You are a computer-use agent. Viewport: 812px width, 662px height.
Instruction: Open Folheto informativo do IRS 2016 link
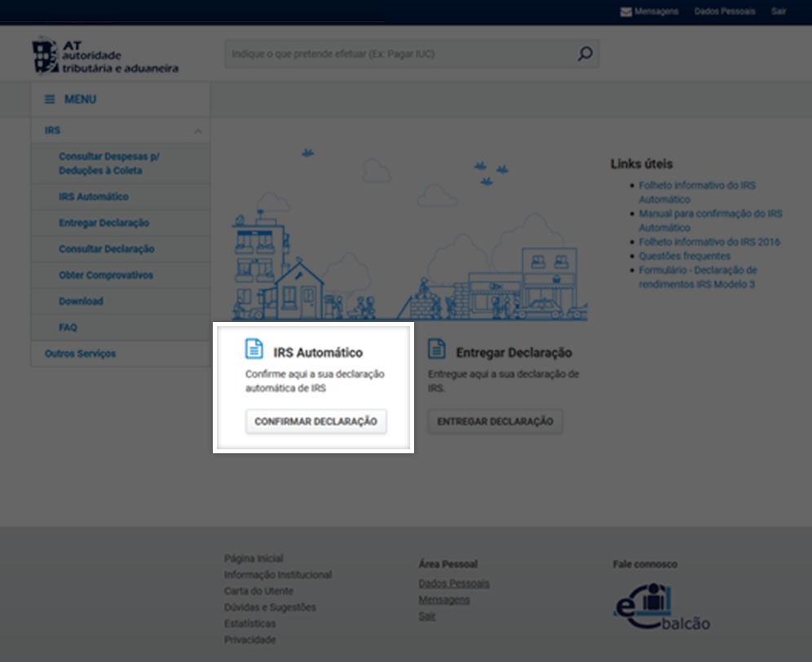tap(709, 242)
